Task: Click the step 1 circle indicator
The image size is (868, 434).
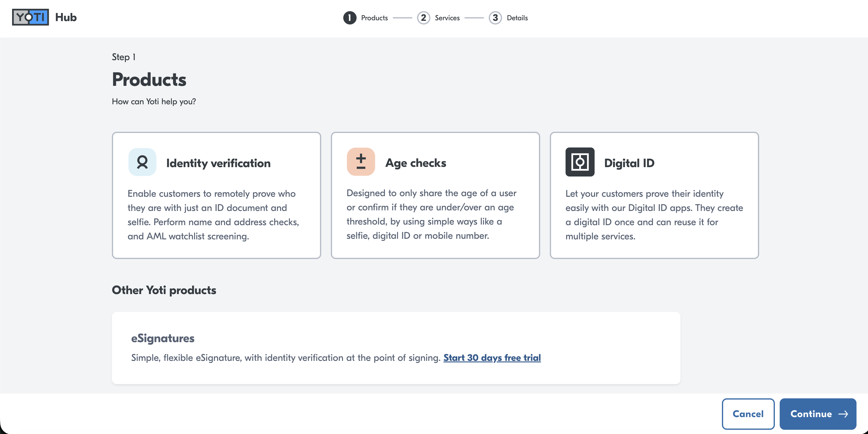Action: click(350, 18)
